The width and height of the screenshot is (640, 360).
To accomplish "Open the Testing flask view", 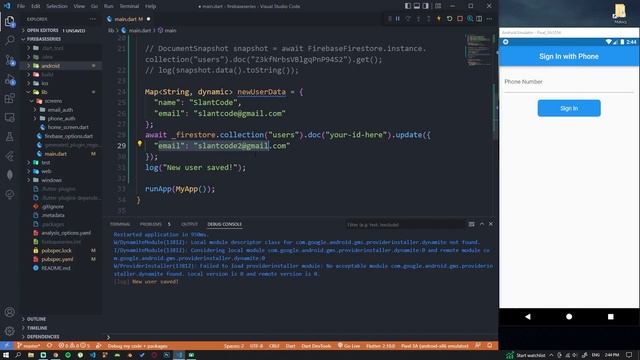I will 10,137.
